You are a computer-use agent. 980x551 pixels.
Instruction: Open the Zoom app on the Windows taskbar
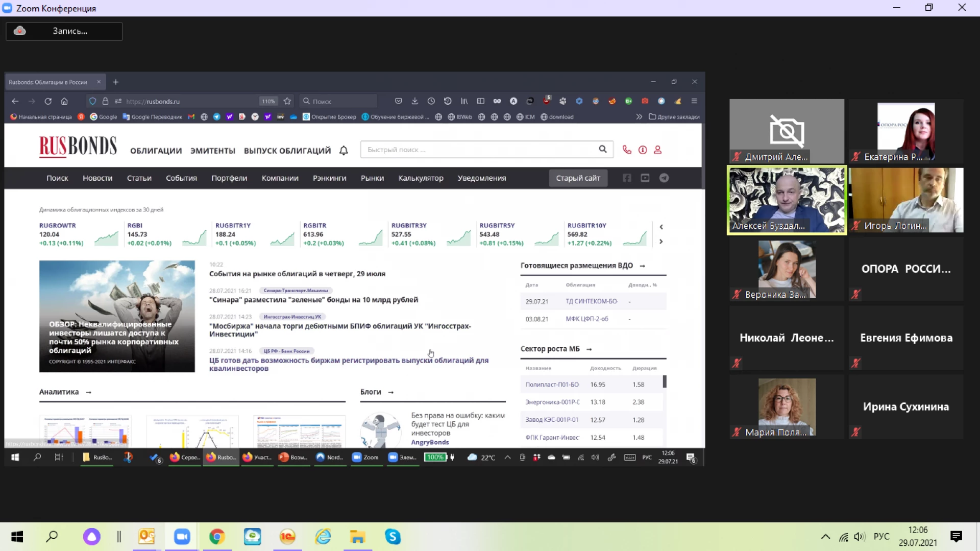pyautogui.click(x=182, y=537)
